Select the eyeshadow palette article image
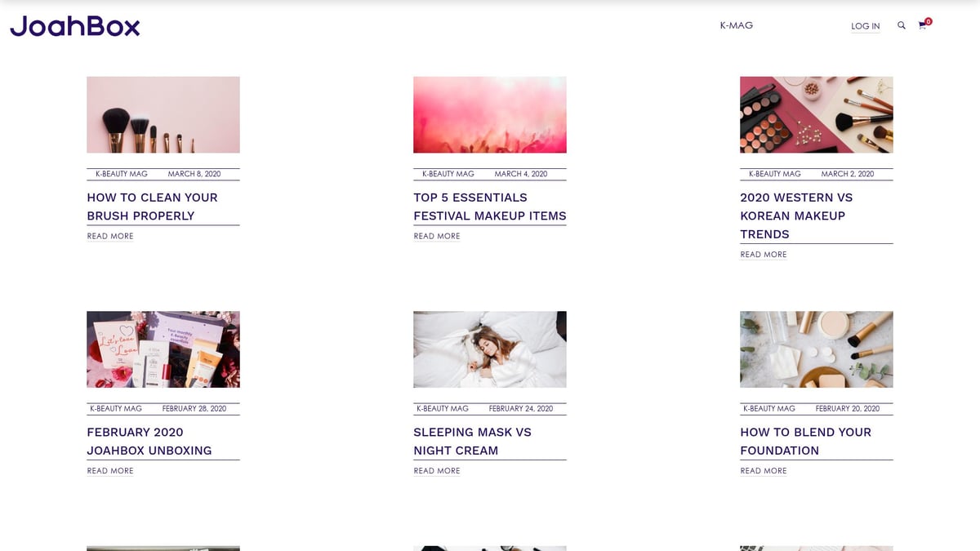This screenshot has height=551, width=980. click(x=816, y=115)
